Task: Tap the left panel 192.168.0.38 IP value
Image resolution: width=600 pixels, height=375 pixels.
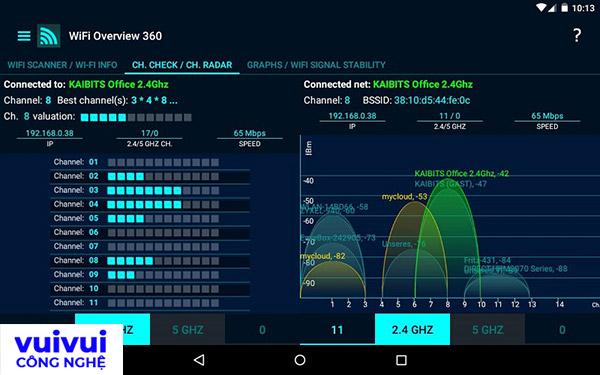Action: tap(49, 133)
